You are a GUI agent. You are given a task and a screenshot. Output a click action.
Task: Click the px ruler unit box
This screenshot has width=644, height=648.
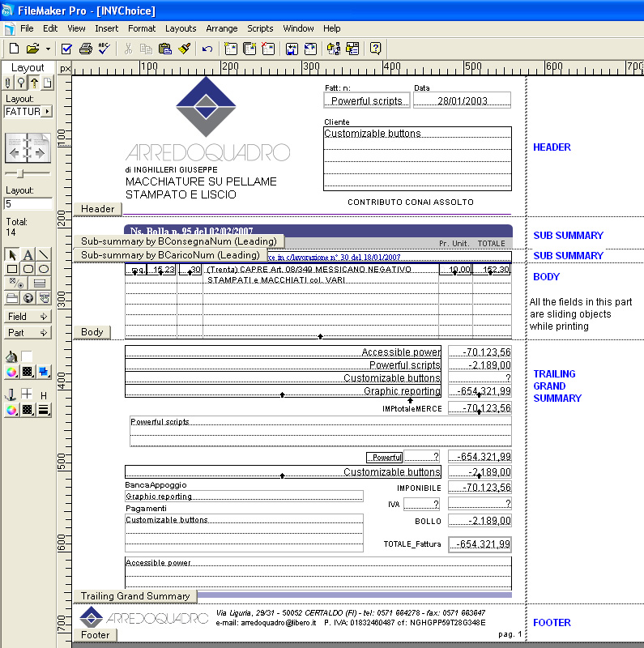[x=65, y=68]
